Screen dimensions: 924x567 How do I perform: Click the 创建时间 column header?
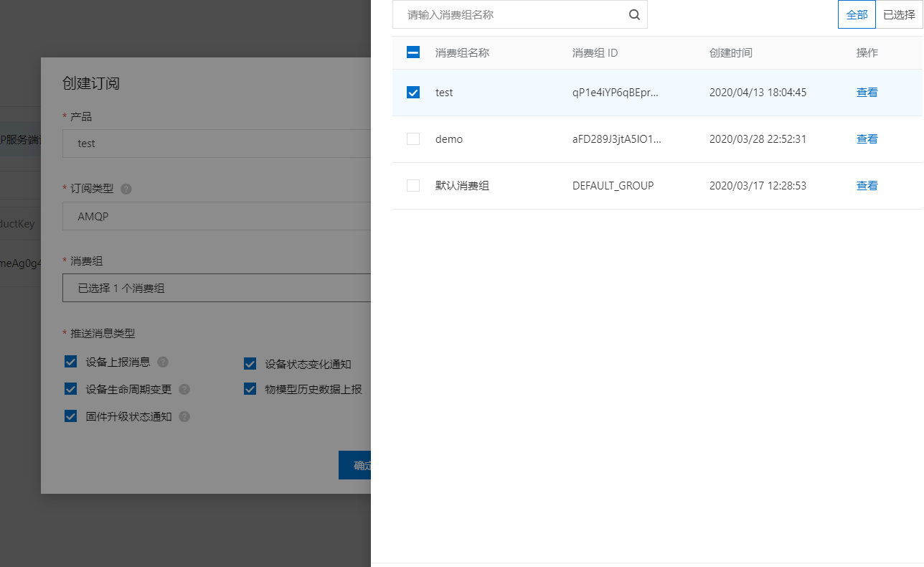click(731, 53)
